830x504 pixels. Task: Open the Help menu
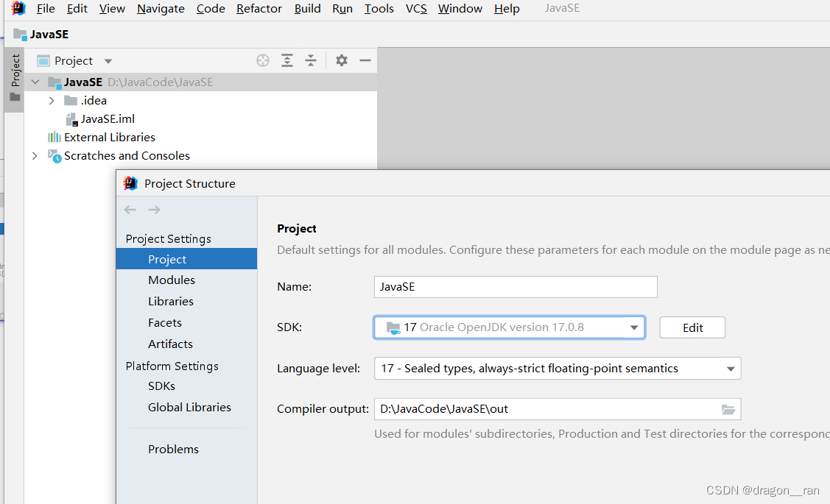click(507, 9)
